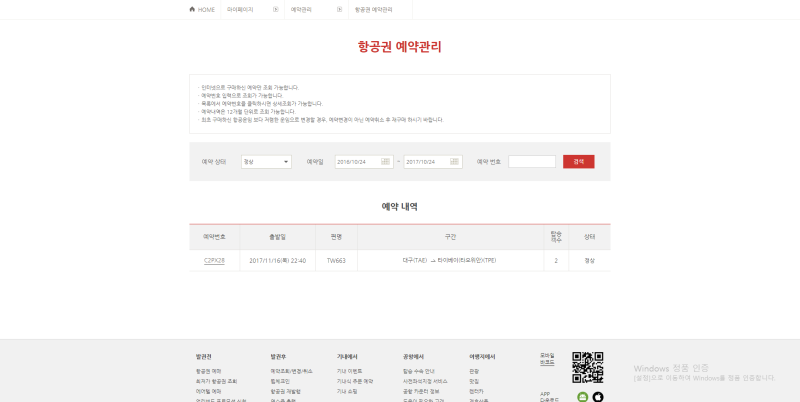Open footer link 맛집
The image size is (800, 402).
474,381
